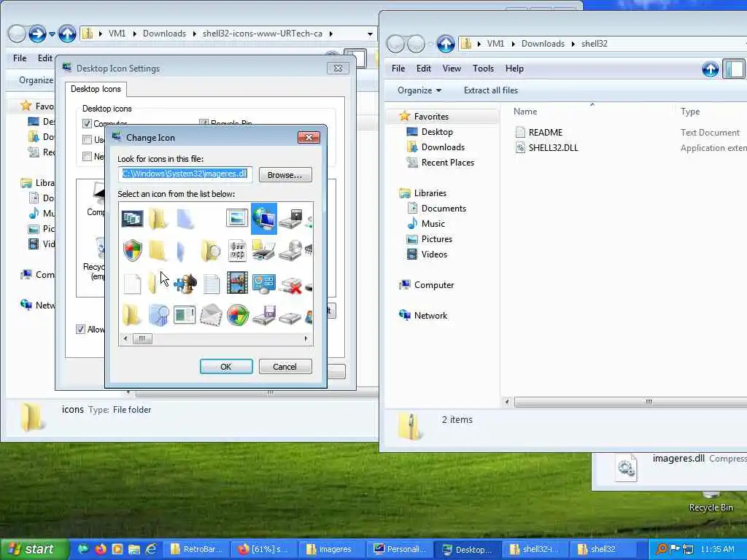Select Network in shell32 sidebar
747x560 pixels.
coord(423,315)
